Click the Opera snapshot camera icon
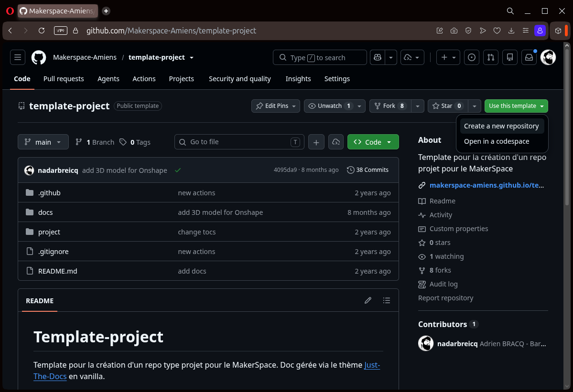Image resolution: width=573 pixels, height=392 pixels. coord(454,31)
